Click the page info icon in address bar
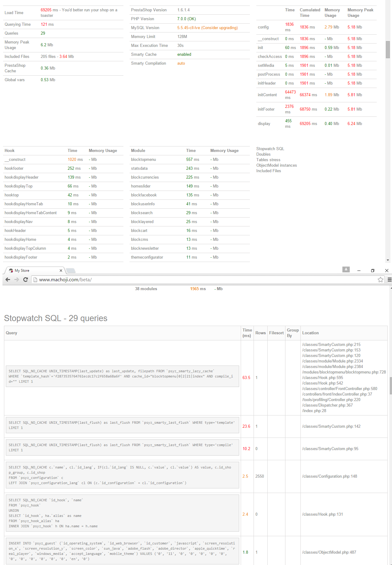This screenshot has height=565, width=392. click(x=35, y=279)
